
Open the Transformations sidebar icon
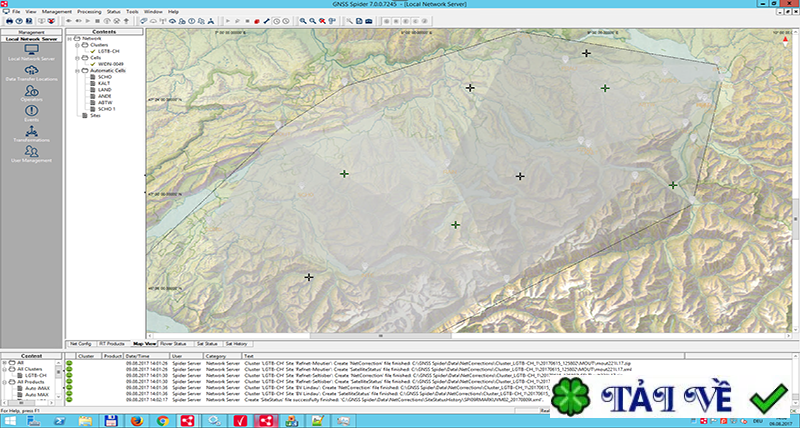click(31, 132)
